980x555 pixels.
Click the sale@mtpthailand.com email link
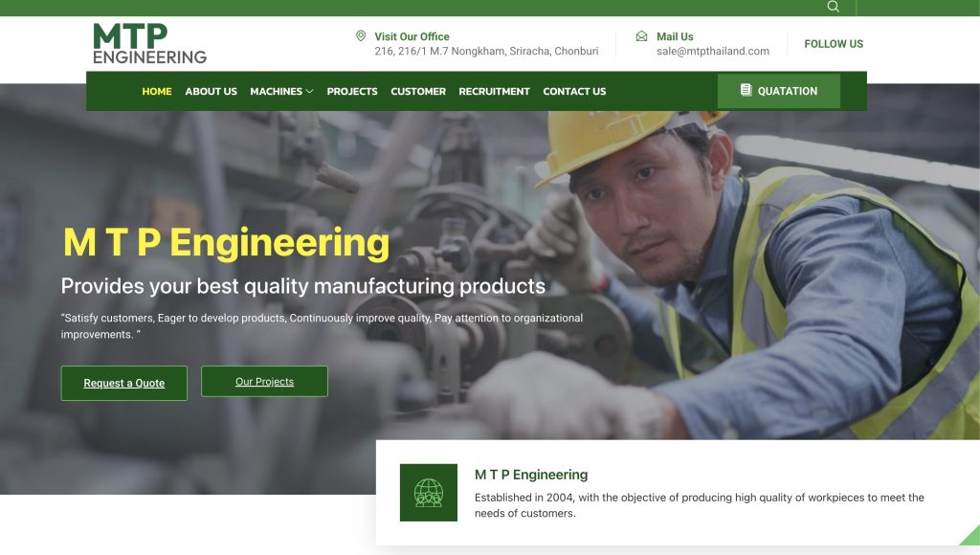coord(712,52)
